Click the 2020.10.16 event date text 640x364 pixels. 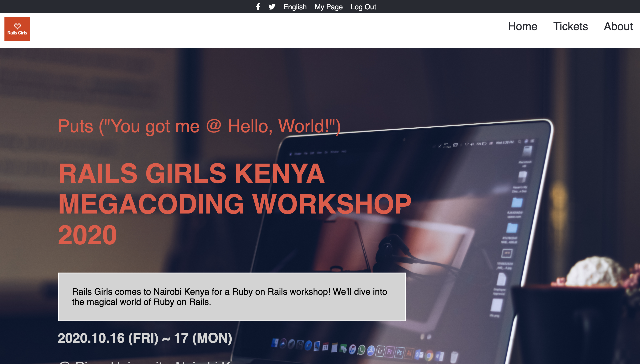tap(145, 338)
